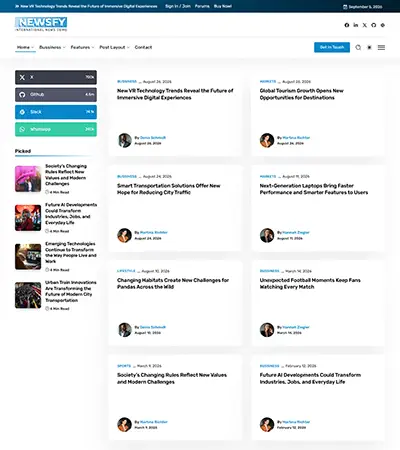Toggle dark mode with the sun icon
Viewport: 400px width, 450px height.
pos(369,47)
